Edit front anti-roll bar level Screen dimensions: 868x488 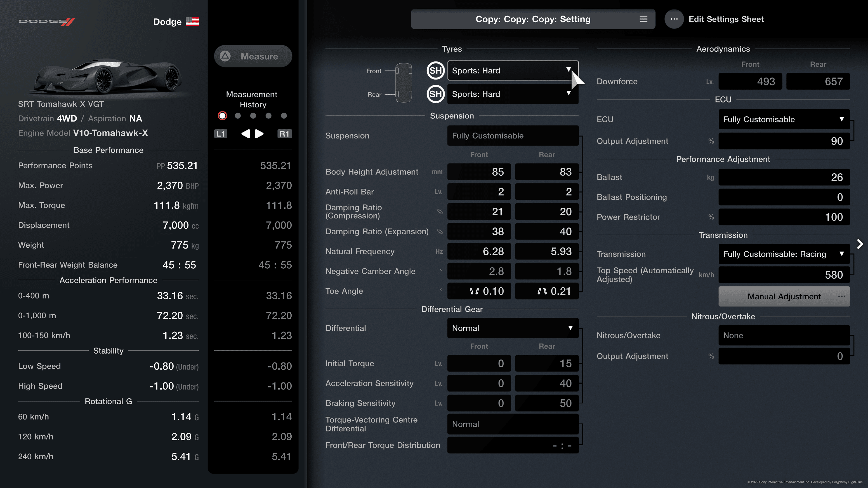479,192
